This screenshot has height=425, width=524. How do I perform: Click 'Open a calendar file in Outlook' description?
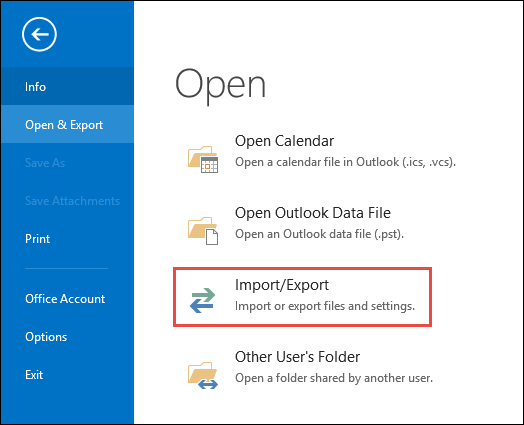(x=345, y=162)
